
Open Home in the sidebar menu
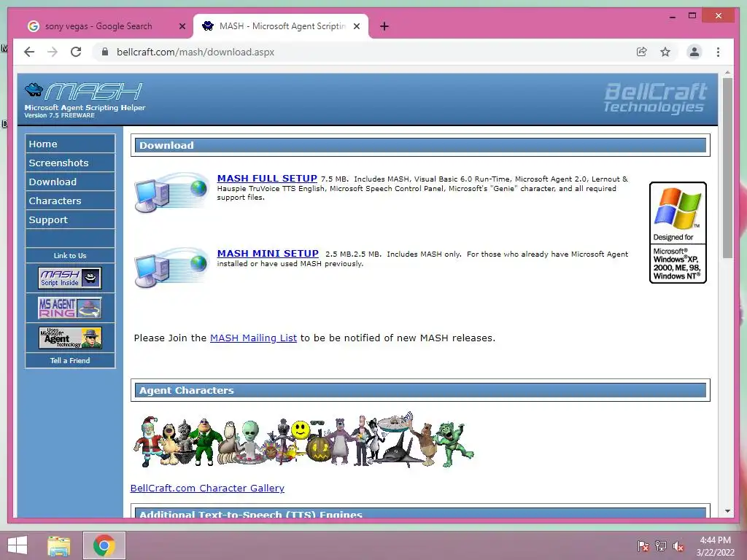tap(70, 144)
